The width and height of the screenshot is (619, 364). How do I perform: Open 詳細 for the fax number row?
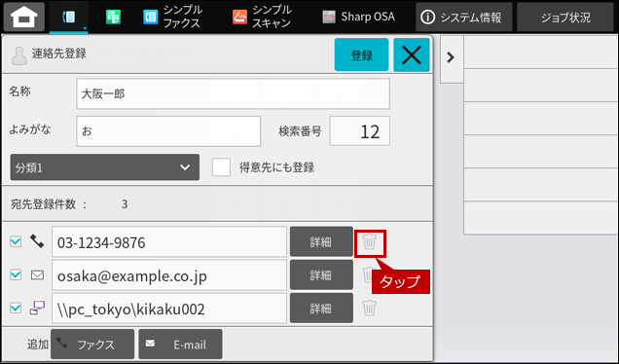coord(321,241)
